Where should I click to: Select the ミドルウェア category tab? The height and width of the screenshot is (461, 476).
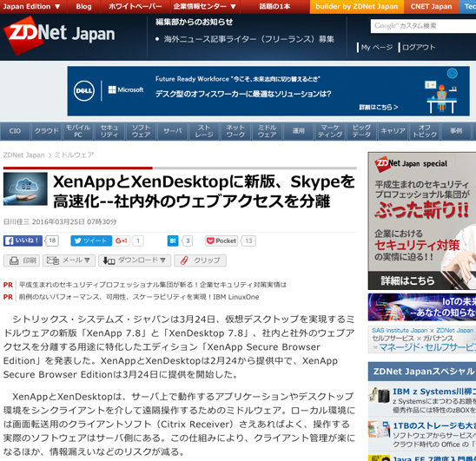[268, 131]
